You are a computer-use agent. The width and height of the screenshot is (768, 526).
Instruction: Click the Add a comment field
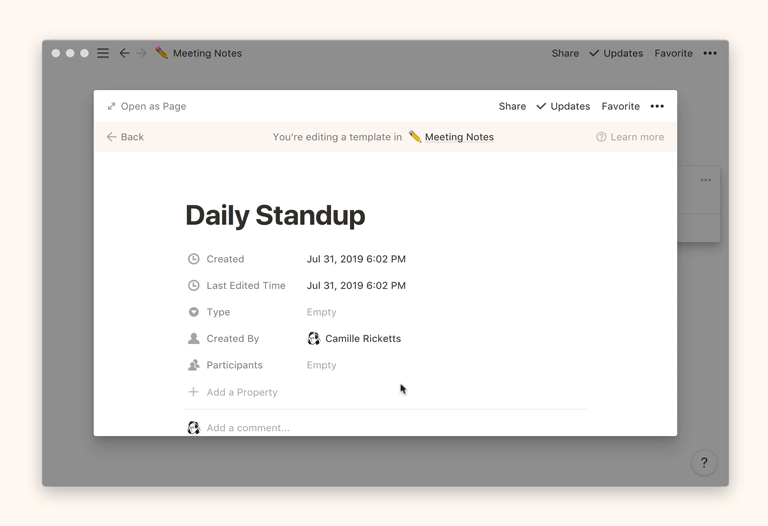point(248,428)
